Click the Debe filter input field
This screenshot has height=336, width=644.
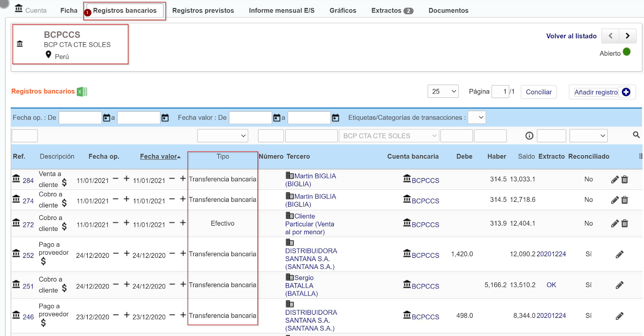[456, 136]
